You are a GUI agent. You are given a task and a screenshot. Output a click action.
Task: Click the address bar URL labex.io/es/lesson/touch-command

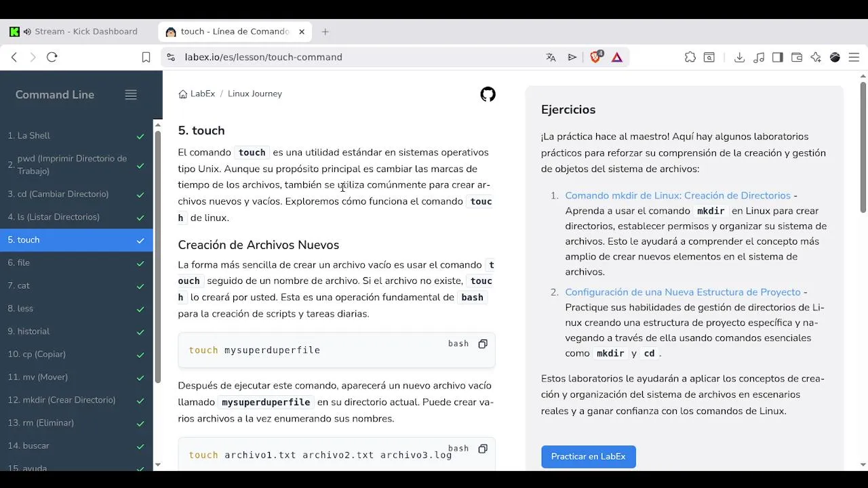tap(264, 58)
